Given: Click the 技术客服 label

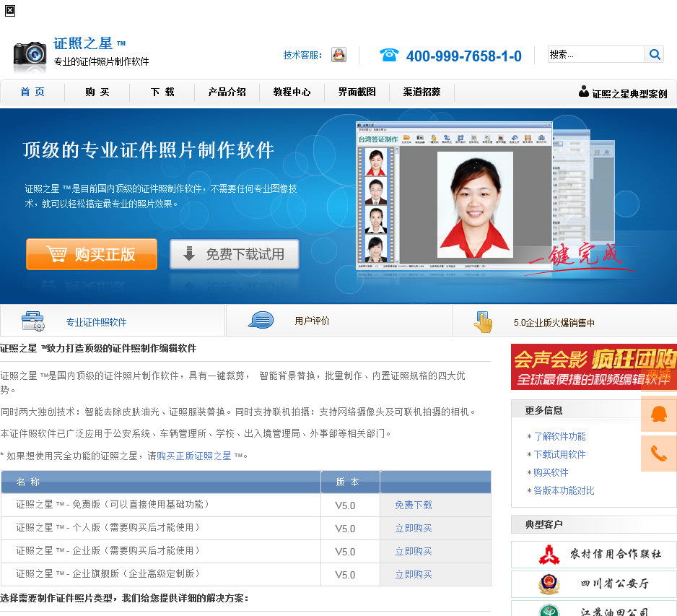Looking at the screenshot, I should (302, 56).
